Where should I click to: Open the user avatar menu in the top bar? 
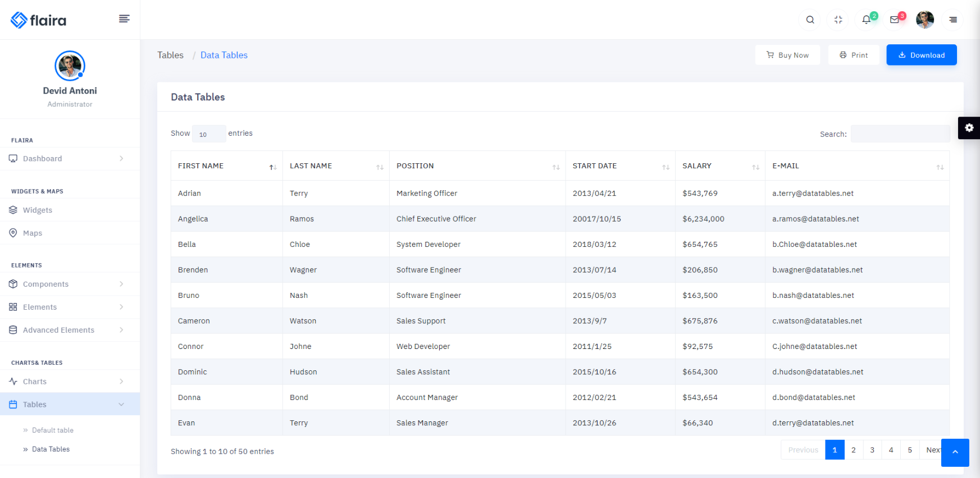pos(924,20)
